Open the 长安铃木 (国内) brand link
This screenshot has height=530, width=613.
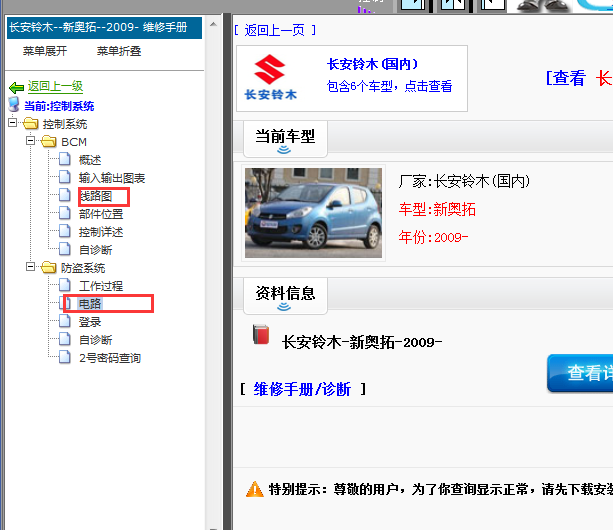[372, 64]
